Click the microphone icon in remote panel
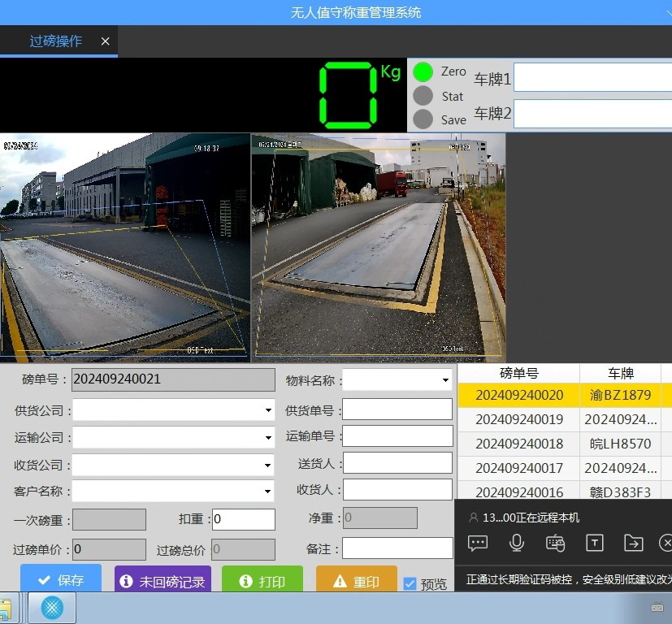672x624 pixels. 517,543
